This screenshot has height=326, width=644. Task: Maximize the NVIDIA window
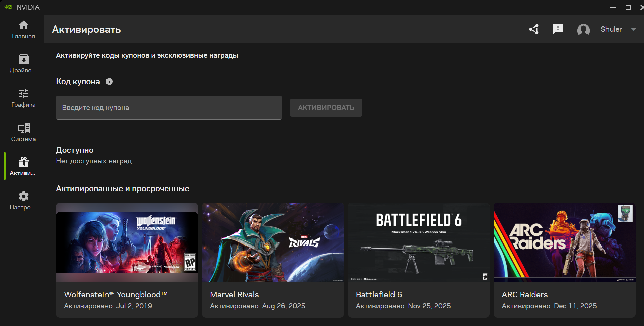(628, 7)
